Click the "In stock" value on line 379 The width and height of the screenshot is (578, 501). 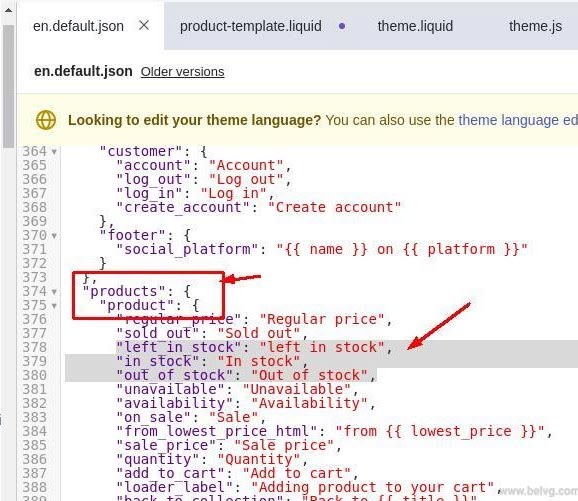click(x=259, y=362)
